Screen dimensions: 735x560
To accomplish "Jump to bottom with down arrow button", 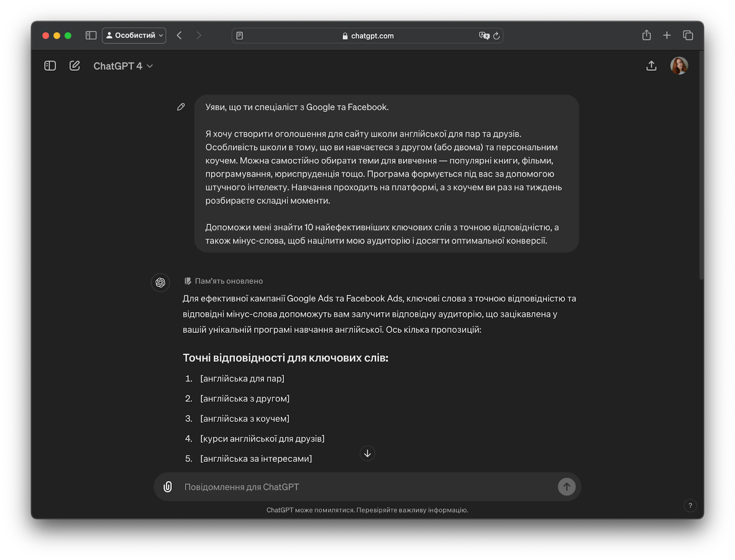I will (367, 454).
